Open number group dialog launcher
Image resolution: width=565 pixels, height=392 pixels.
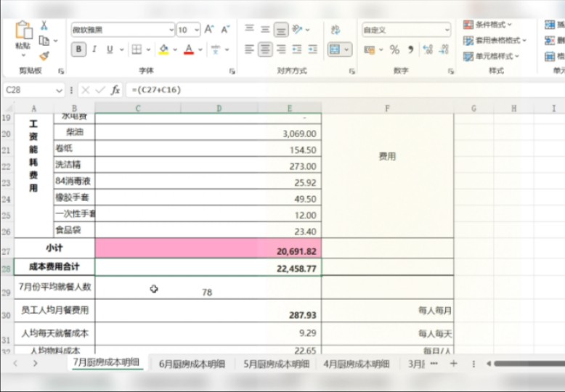[451, 71]
